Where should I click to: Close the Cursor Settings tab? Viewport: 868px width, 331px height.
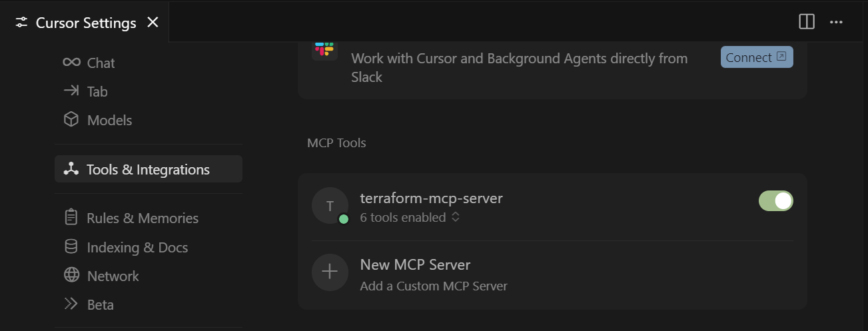[x=153, y=23]
